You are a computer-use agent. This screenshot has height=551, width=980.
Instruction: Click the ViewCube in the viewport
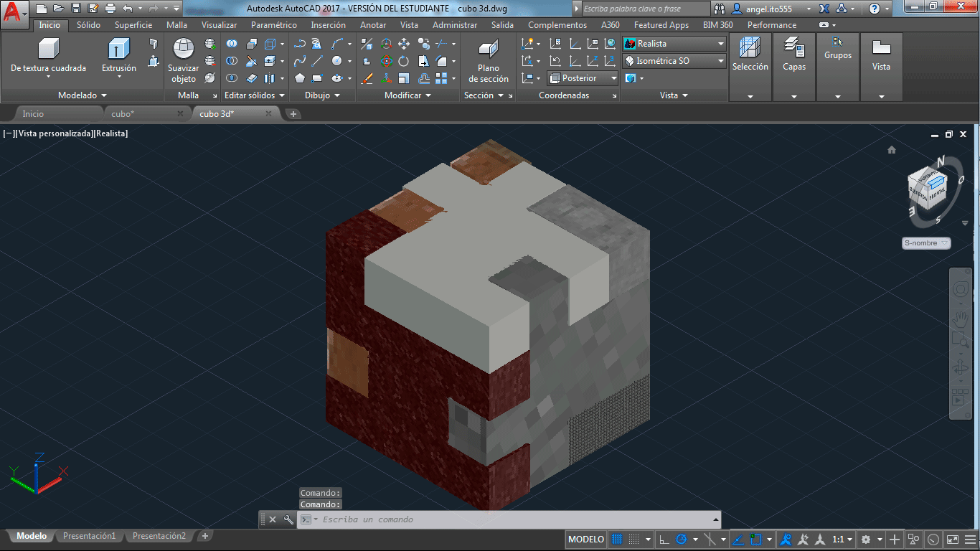928,189
